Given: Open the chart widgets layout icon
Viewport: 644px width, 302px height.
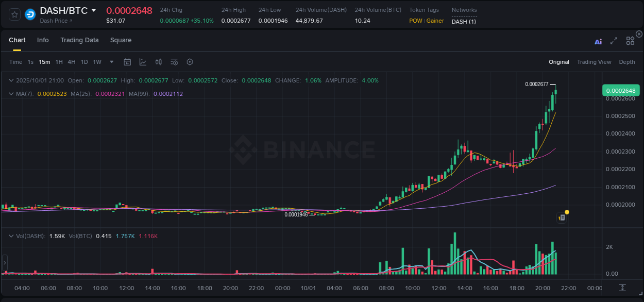Looking at the screenshot, I should pos(630,40).
